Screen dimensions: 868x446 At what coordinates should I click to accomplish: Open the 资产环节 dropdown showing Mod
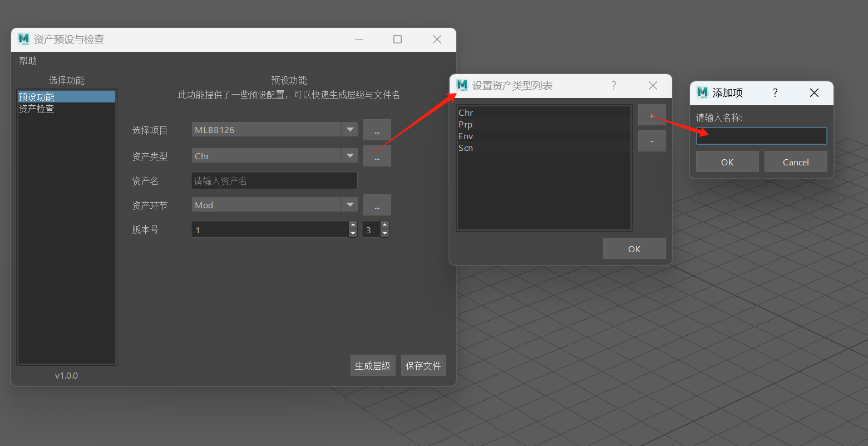275,205
